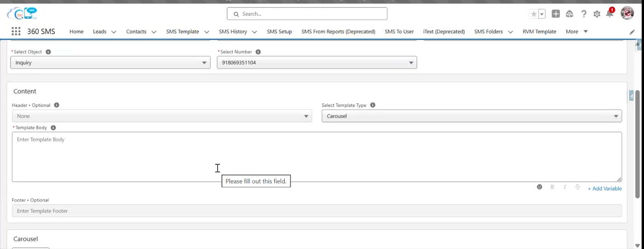Screen dimensions: 644x249
Task: Click the Add Variable link
Action: (x=604, y=189)
